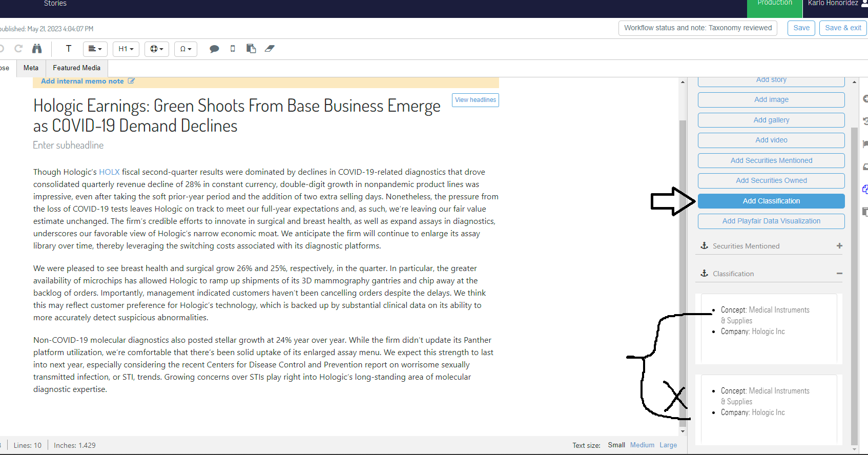Image resolution: width=868 pixels, height=455 pixels.
Task: Click the HOLX ticker link in the article
Action: pos(109,172)
